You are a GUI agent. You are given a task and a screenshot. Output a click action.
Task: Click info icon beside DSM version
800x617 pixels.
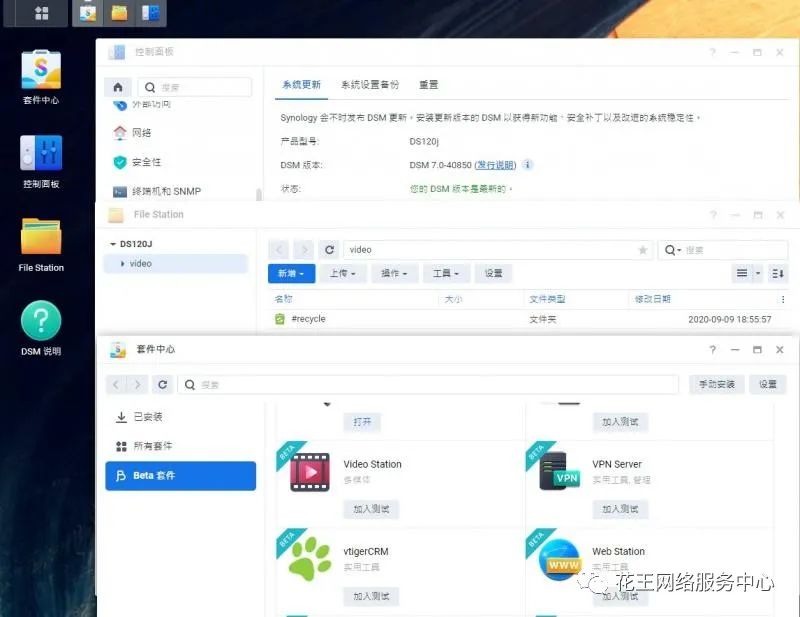coord(528,164)
